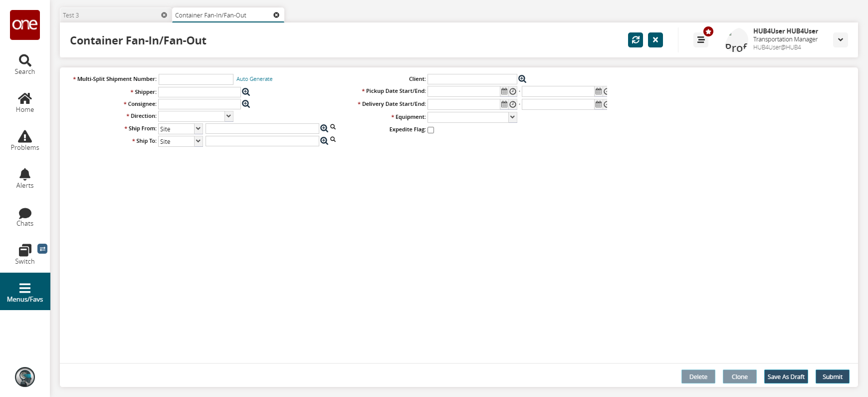Open the Pickup Date start calendar picker
Image resolution: width=868 pixels, height=397 pixels.
point(504,91)
